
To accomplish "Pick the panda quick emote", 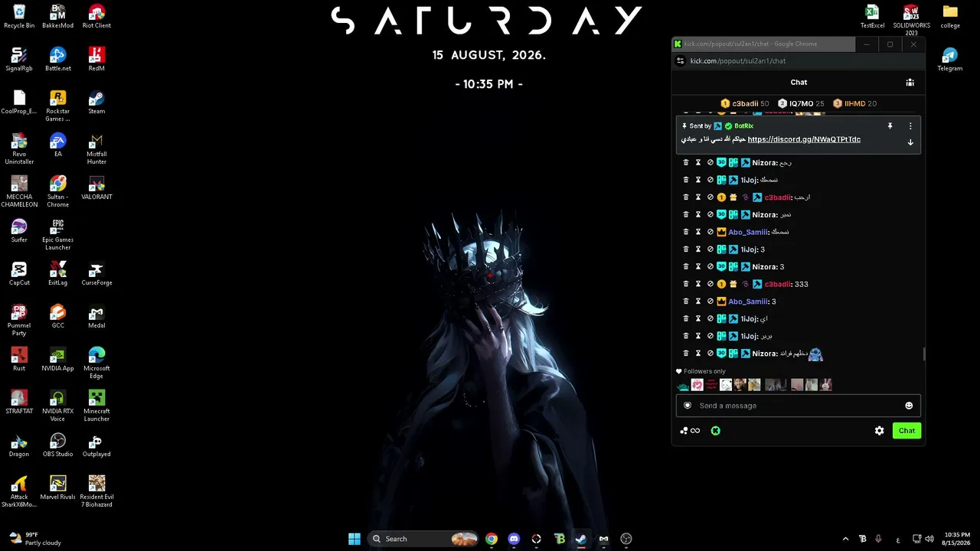I will click(726, 385).
